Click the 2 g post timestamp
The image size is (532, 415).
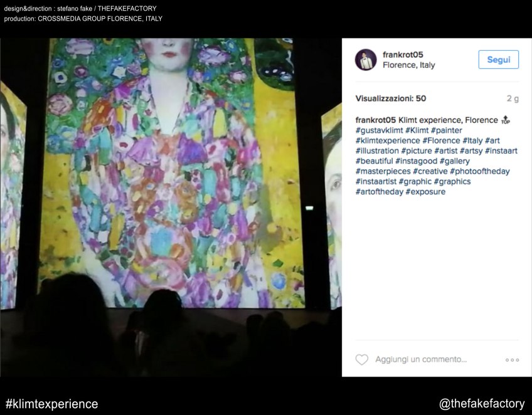pos(513,98)
